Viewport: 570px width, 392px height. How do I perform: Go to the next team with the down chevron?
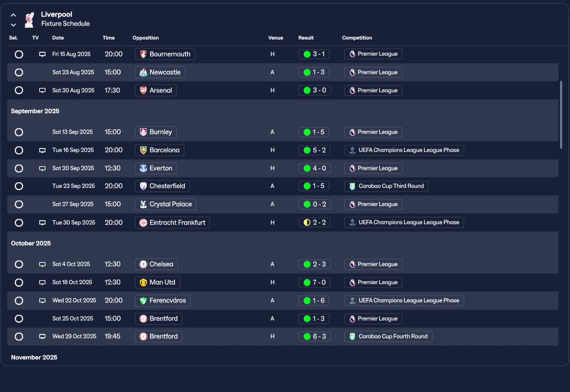(13, 25)
